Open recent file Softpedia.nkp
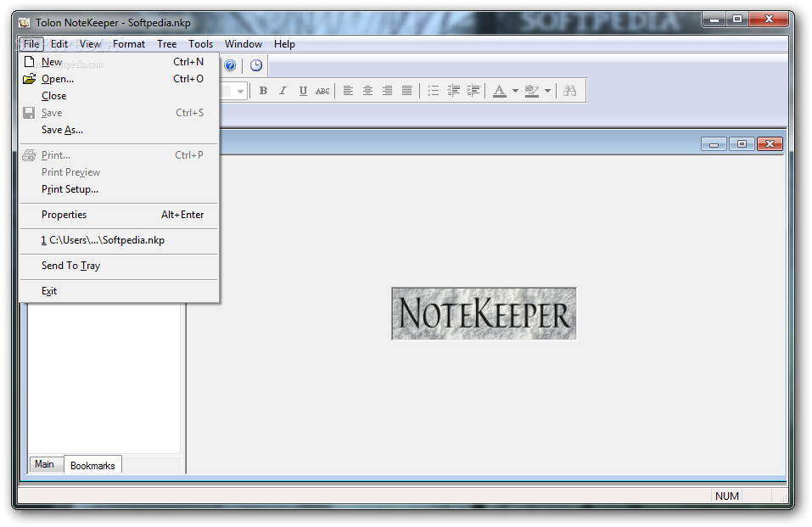 tap(119, 240)
